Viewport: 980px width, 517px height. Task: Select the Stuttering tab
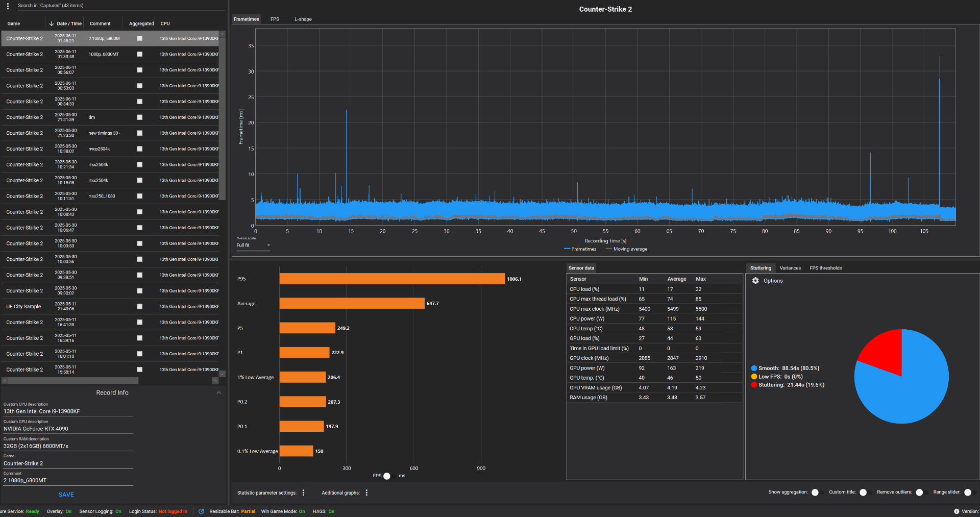(761, 268)
